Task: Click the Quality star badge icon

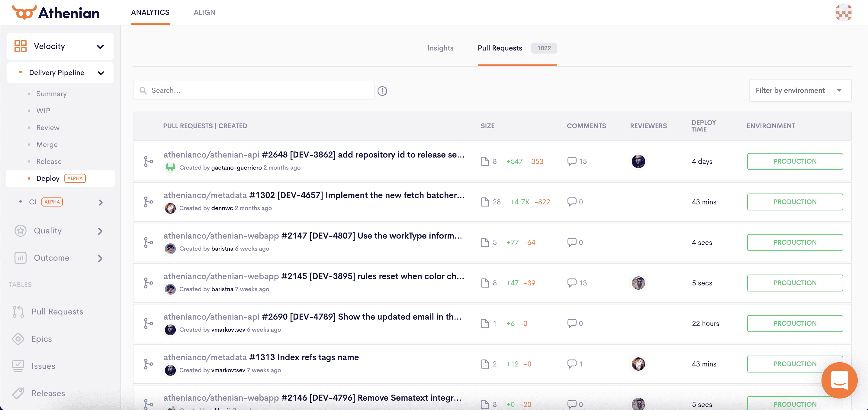Action: point(21,231)
